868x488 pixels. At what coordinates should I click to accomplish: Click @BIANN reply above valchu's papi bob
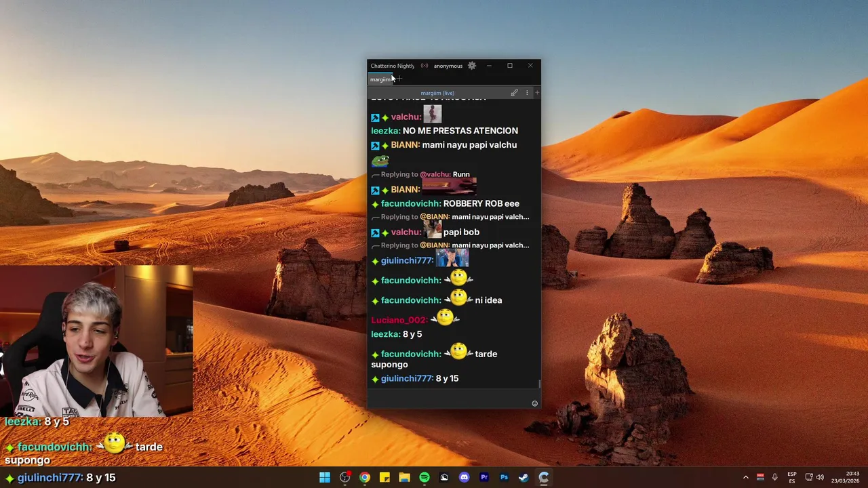435,217
